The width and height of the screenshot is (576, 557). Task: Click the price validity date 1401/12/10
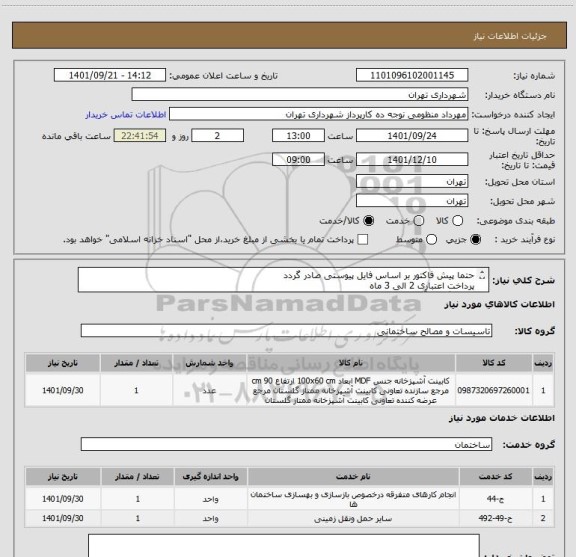pyautogui.click(x=412, y=160)
